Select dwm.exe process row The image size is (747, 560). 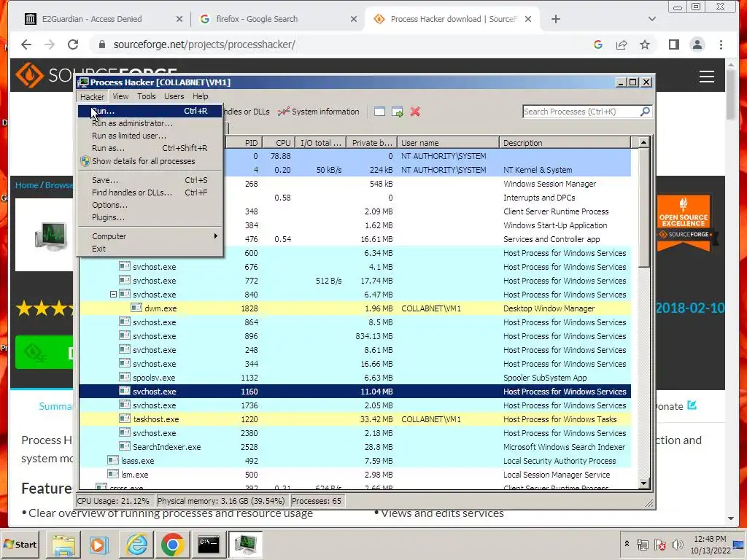click(x=355, y=308)
